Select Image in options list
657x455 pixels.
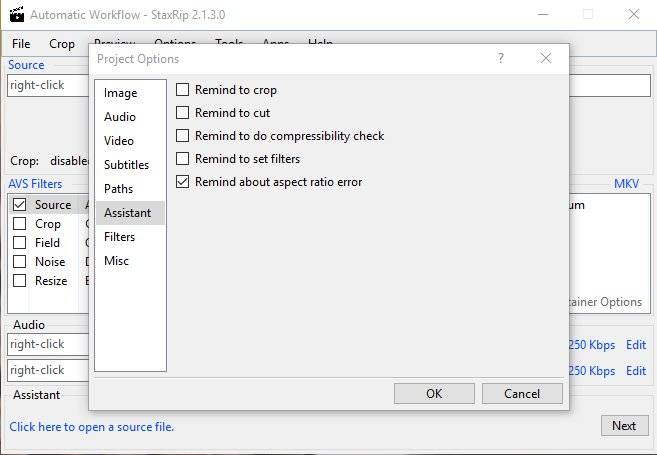point(121,93)
